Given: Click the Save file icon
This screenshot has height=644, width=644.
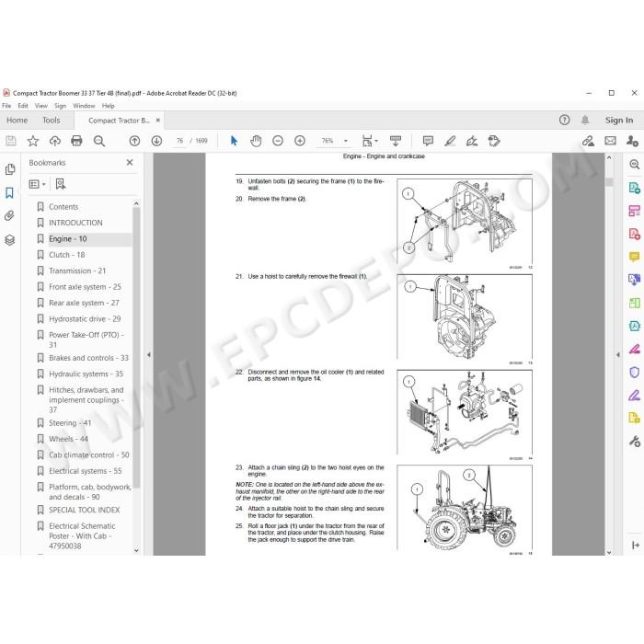Looking at the screenshot, I should [11, 141].
